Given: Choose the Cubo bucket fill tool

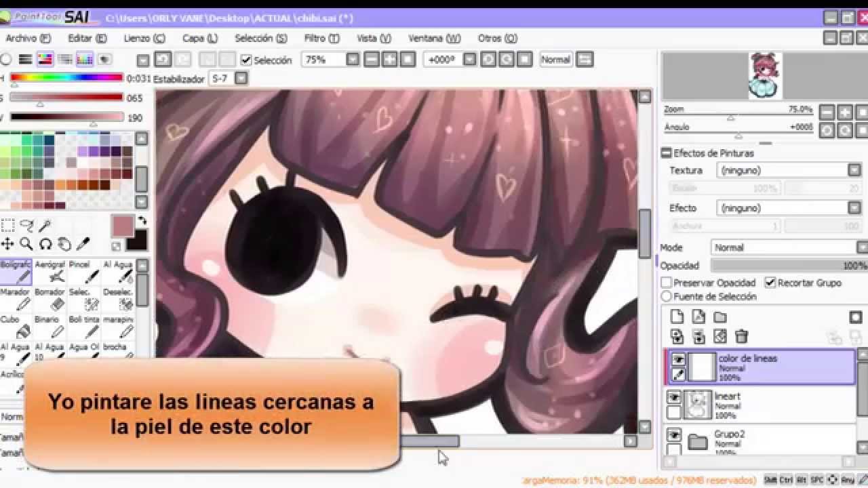Looking at the screenshot, I should (x=15, y=327).
